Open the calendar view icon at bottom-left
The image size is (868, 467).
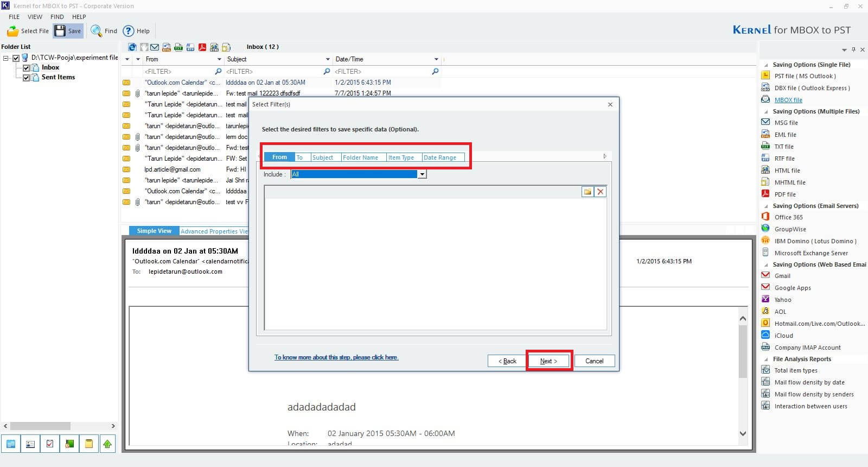click(11, 444)
